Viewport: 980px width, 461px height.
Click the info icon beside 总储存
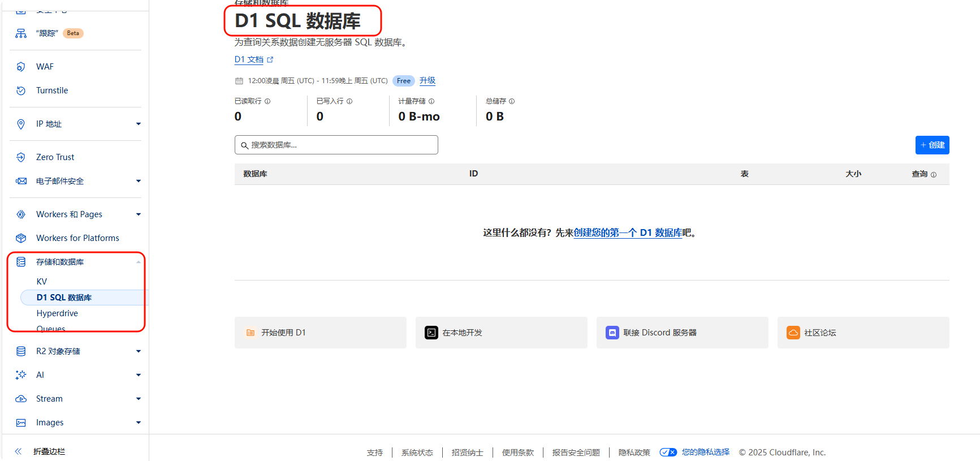[x=512, y=101]
